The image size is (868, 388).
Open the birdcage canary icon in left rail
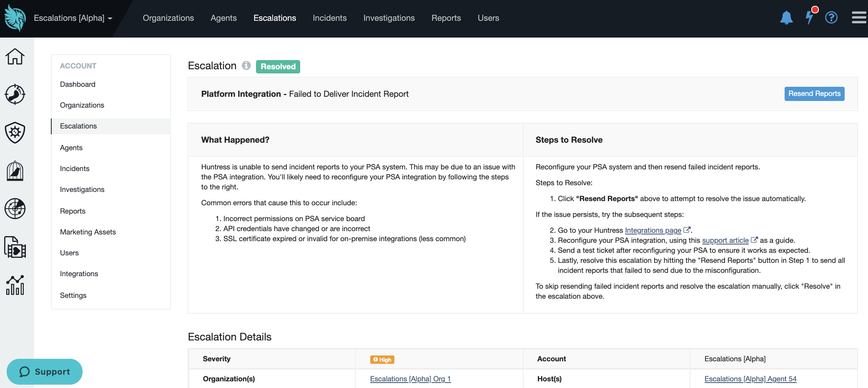click(x=15, y=171)
